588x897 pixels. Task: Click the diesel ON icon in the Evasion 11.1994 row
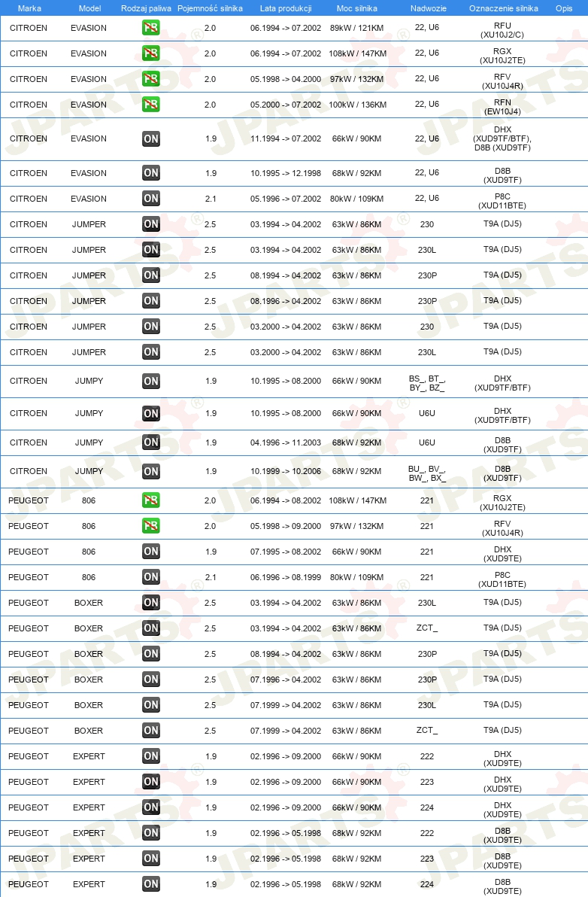151,139
